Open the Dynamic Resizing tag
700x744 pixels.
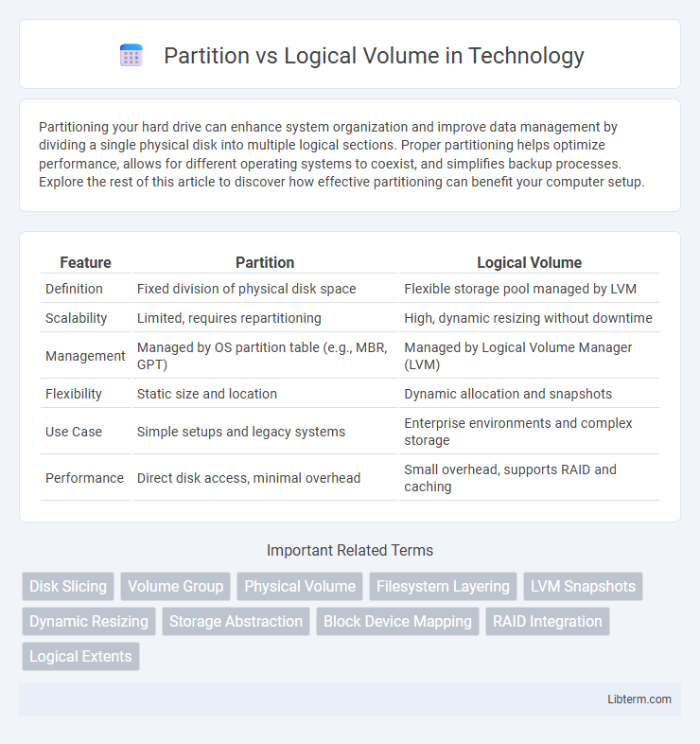click(x=89, y=621)
